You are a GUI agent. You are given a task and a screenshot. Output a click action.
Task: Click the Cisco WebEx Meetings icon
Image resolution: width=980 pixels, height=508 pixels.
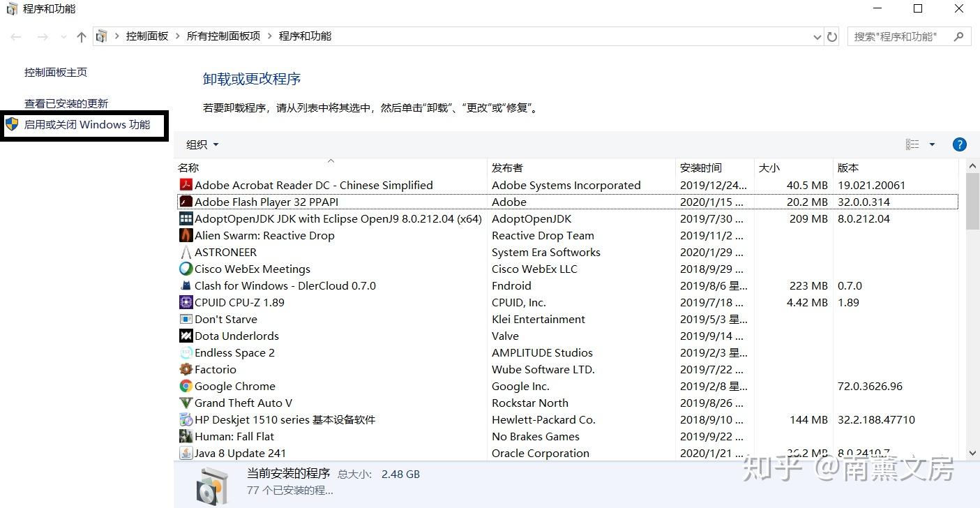coord(186,269)
